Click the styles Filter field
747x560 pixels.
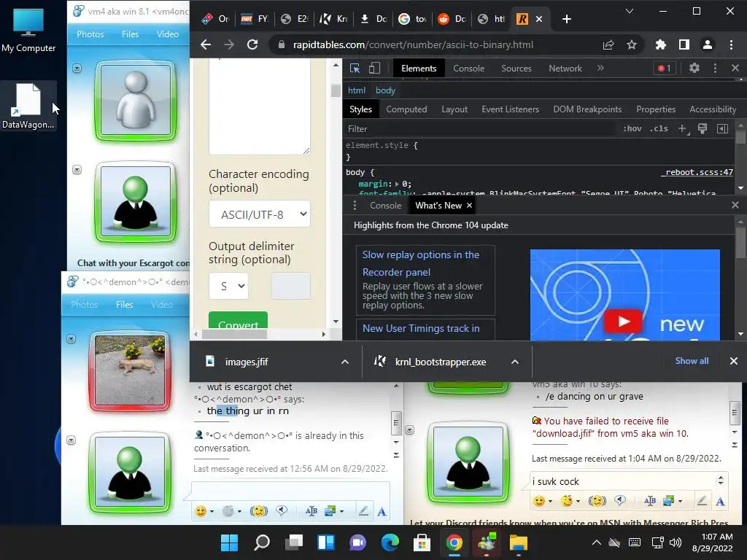[x=481, y=128]
